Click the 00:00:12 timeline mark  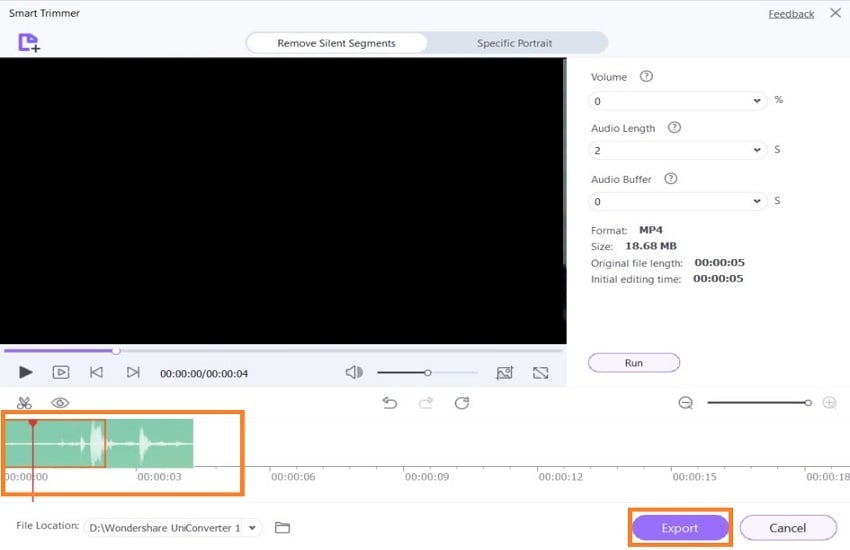click(561, 477)
